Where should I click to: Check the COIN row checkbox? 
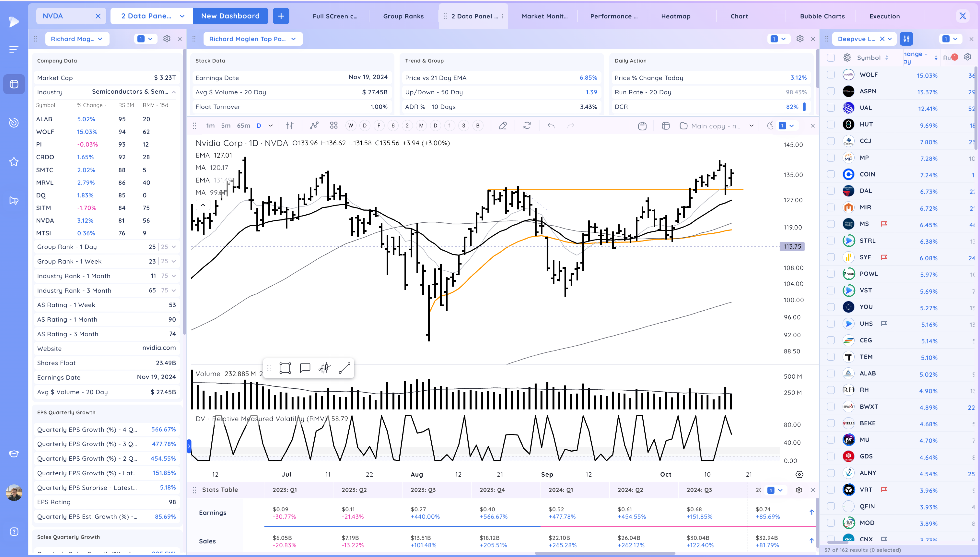point(831,174)
